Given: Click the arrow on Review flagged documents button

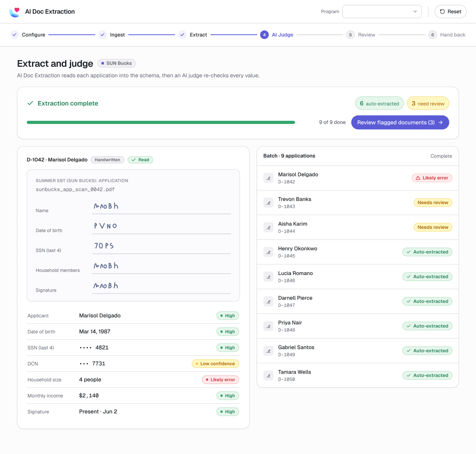Looking at the screenshot, I should (440, 123).
